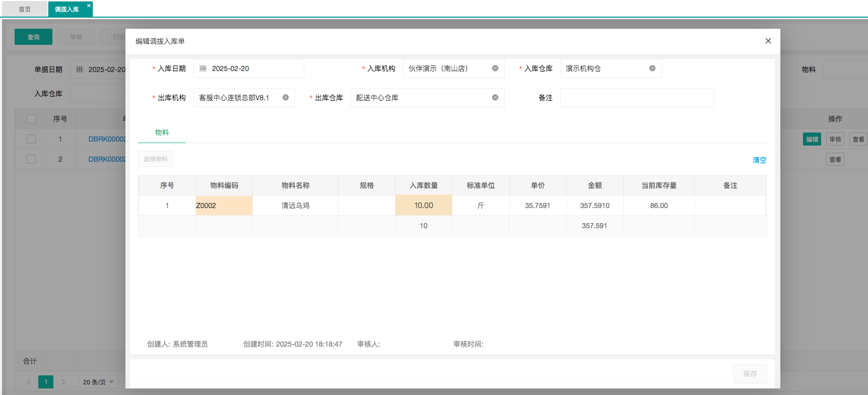Screen dimensions: 868x395
Task: Open the 入库仓库 selector showing 演示机构仓
Action: click(x=605, y=69)
